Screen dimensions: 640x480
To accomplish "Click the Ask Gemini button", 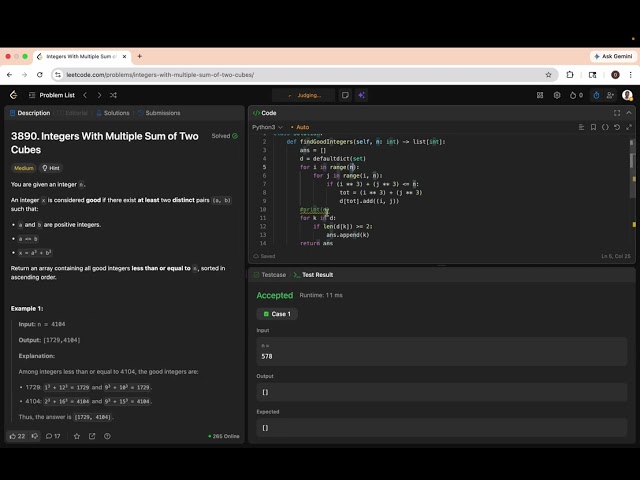I will click(613, 56).
